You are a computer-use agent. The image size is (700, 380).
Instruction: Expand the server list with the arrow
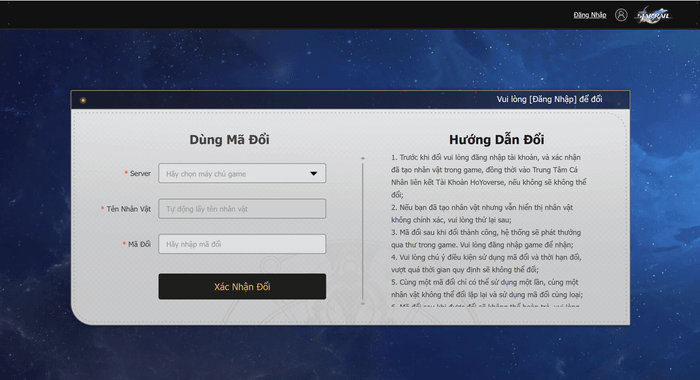(313, 174)
